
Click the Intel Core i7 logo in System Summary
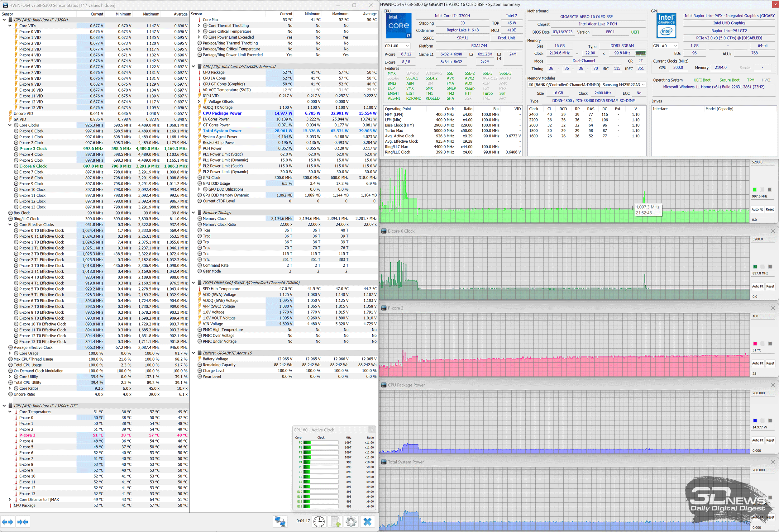(x=399, y=26)
